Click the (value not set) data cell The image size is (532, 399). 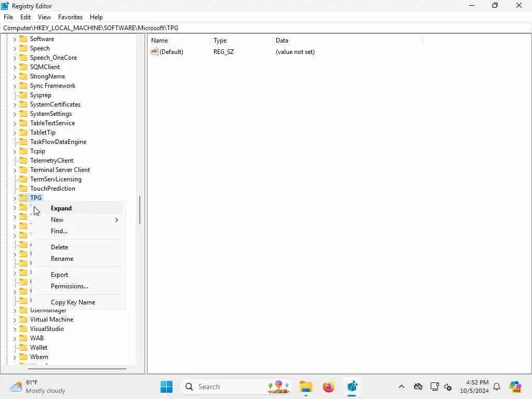tap(295, 52)
